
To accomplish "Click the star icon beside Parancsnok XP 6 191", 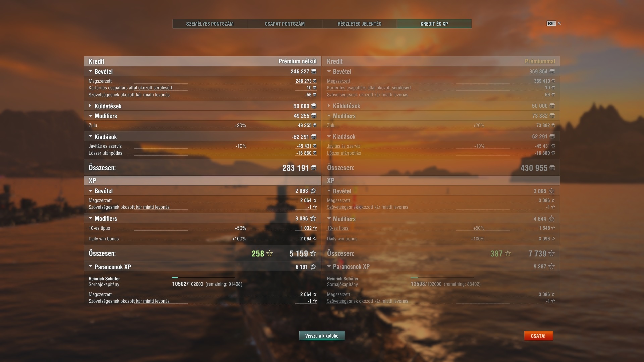I will click(x=313, y=267).
